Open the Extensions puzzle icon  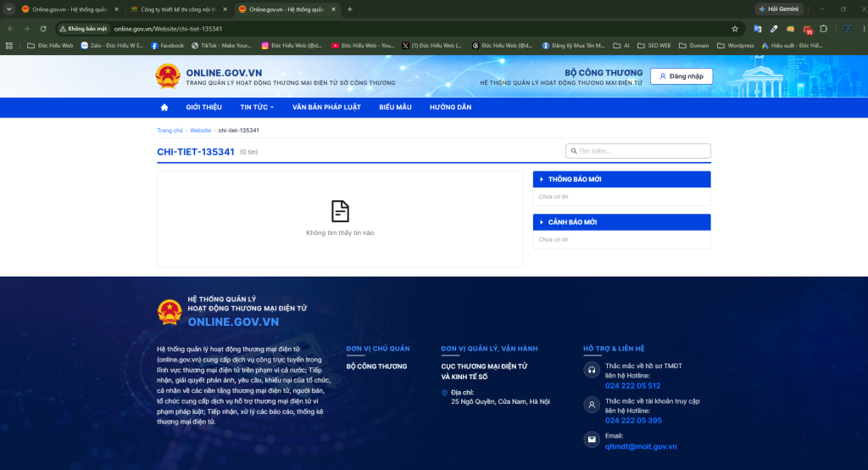824,29
